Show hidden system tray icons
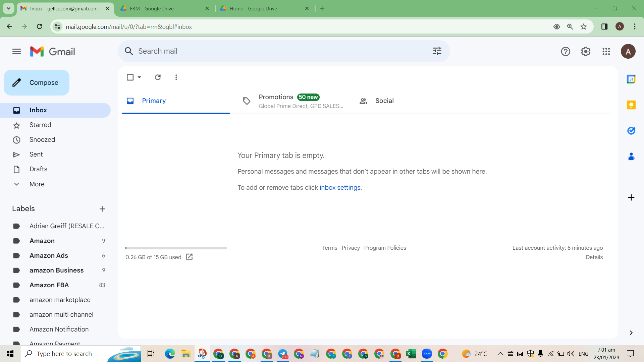The width and height of the screenshot is (644, 362). [x=500, y=354]
